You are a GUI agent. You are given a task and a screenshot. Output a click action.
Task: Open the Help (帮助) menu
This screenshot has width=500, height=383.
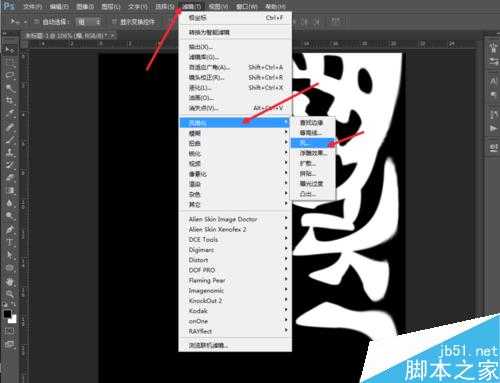point(275,6)
